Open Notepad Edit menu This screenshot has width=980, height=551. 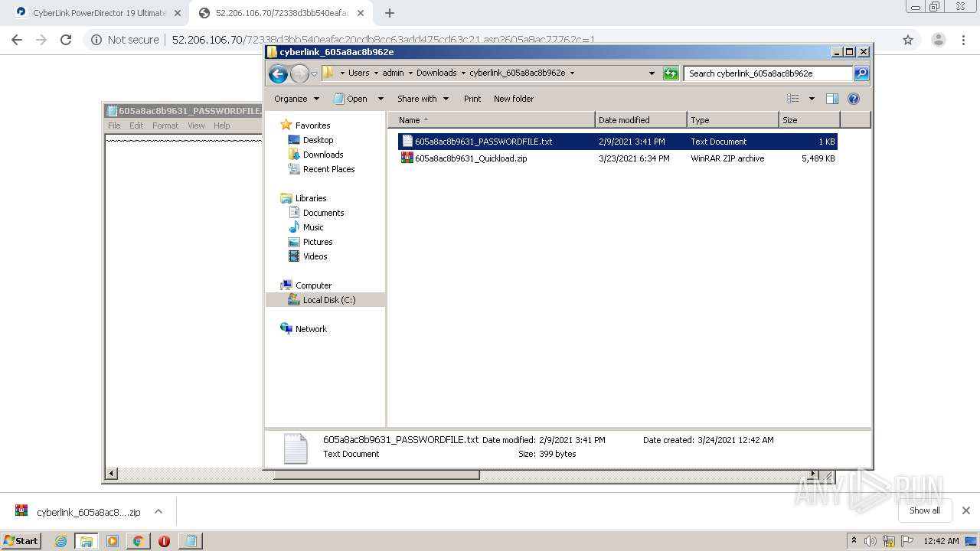tap(136, 126)
